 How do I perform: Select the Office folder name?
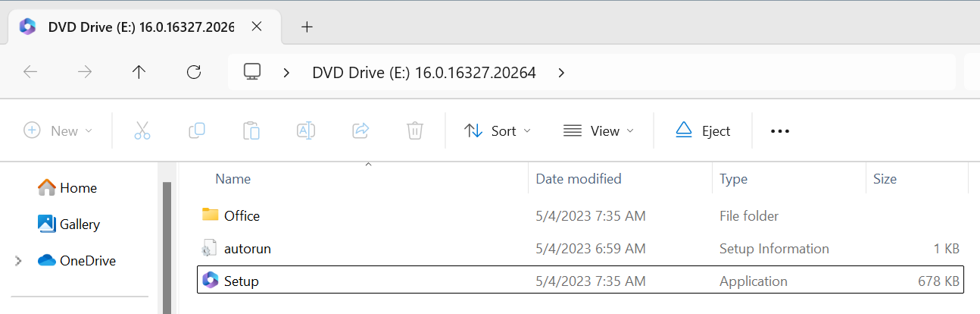point(242,215)
